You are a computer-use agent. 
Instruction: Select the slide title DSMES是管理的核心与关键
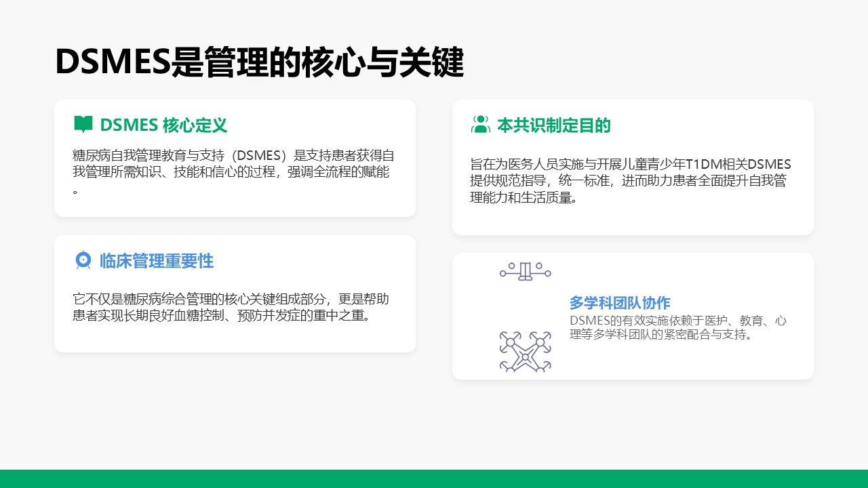[259, 63]
